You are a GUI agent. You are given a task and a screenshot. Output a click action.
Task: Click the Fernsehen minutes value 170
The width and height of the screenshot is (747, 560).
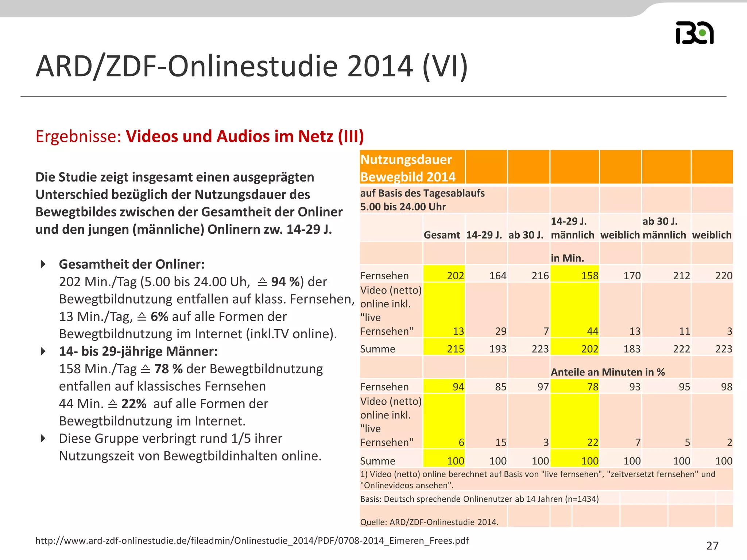tap(632, 275)
